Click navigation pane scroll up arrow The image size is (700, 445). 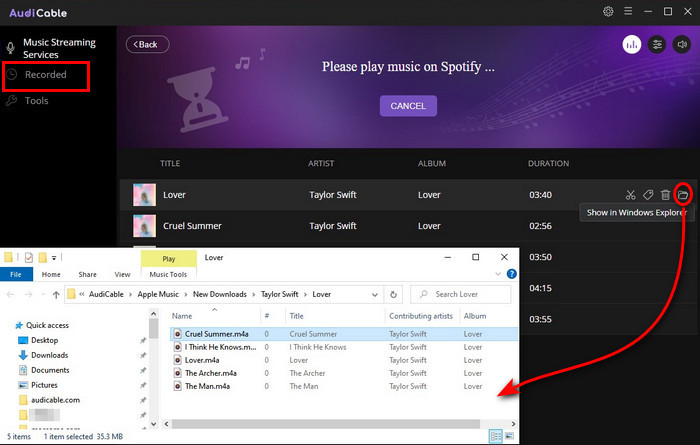154,314
